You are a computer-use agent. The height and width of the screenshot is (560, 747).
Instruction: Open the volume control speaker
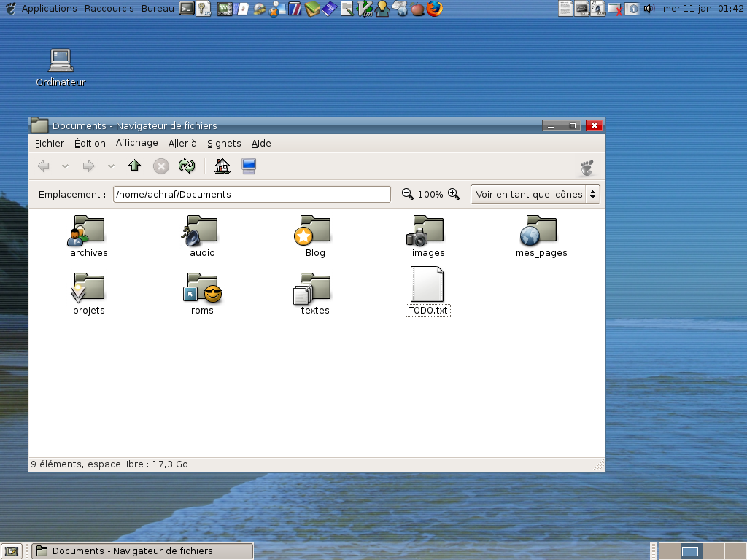[649, 9]
